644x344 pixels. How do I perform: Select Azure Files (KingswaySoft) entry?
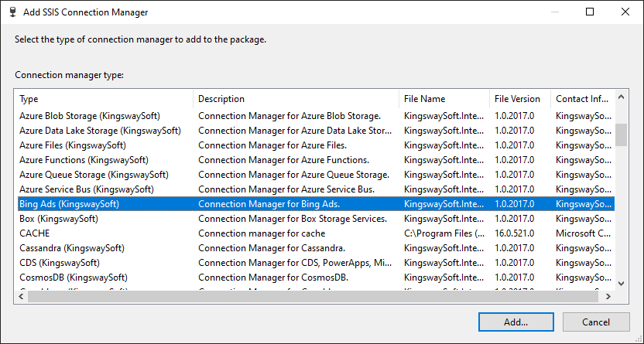pos(316,145)
